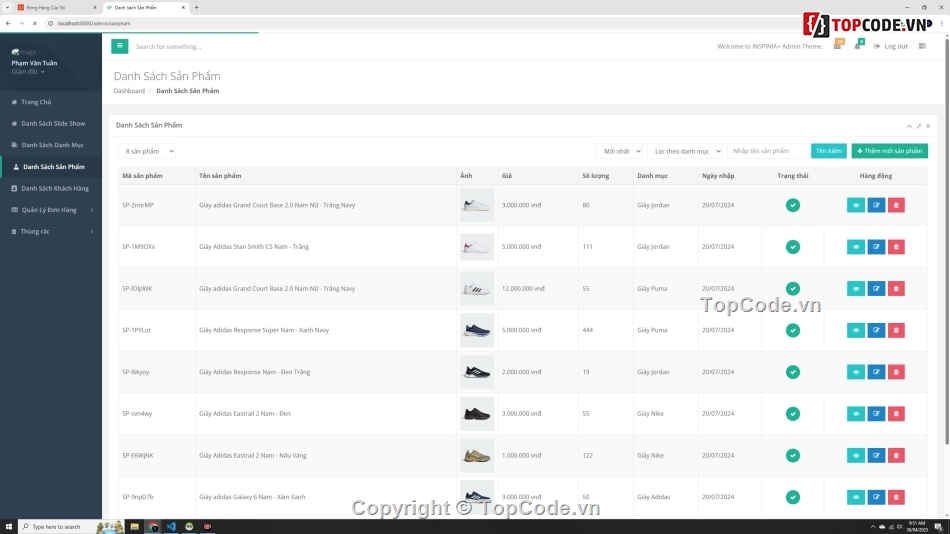950x534 pixels.
Task: Delete product SP-svn4wy
Action: (x=896, y=413)
